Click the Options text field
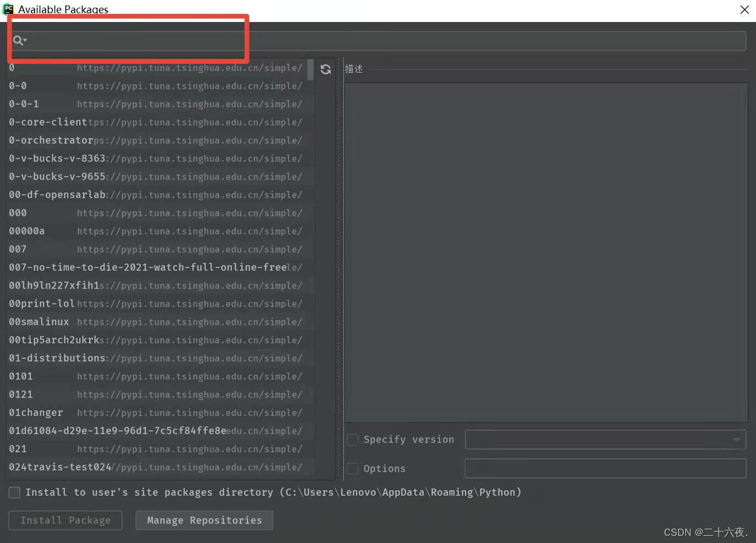The width and height of the screenshot is (756, 543). [605, 469]
